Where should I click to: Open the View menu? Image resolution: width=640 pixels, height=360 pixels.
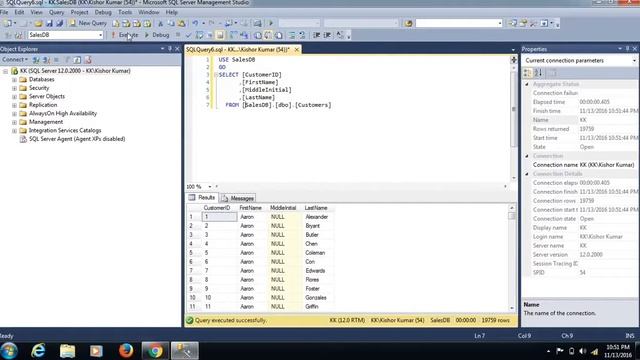(x=36, y=12)
